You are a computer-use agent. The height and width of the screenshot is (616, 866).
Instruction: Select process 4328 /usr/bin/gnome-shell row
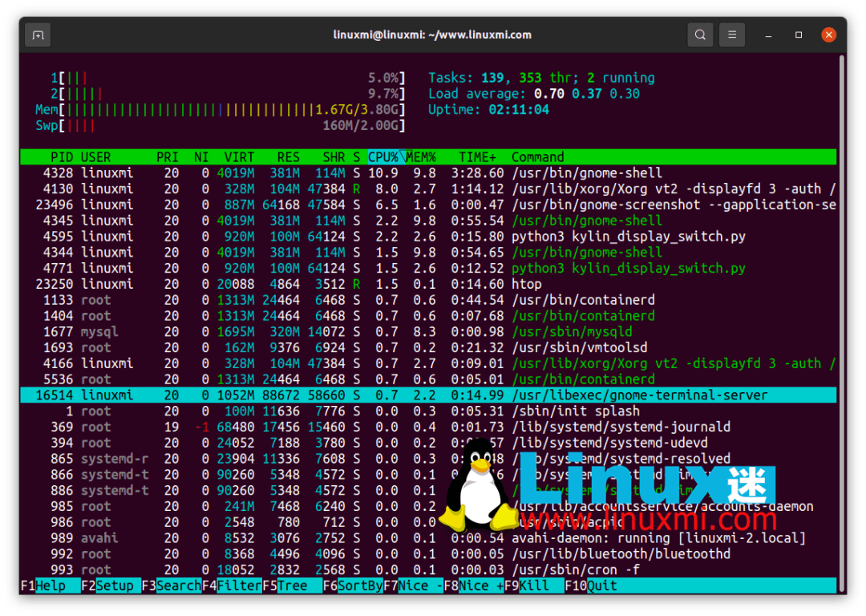tap(428, 173)
